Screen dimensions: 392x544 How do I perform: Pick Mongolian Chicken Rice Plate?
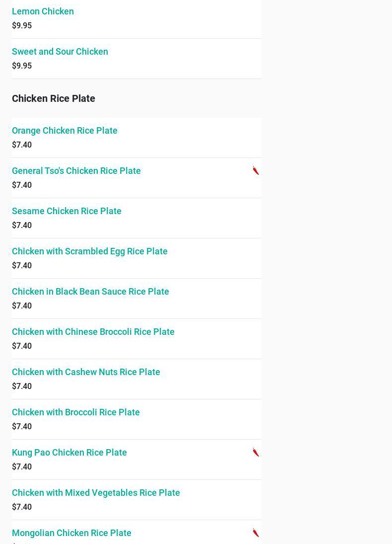[x=71, y=533]
